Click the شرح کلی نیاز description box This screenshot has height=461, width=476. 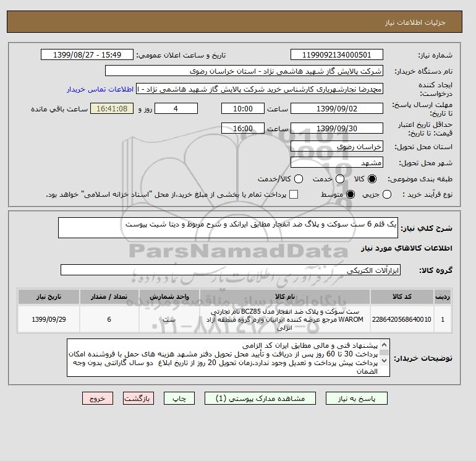click(x=227, y=228)
